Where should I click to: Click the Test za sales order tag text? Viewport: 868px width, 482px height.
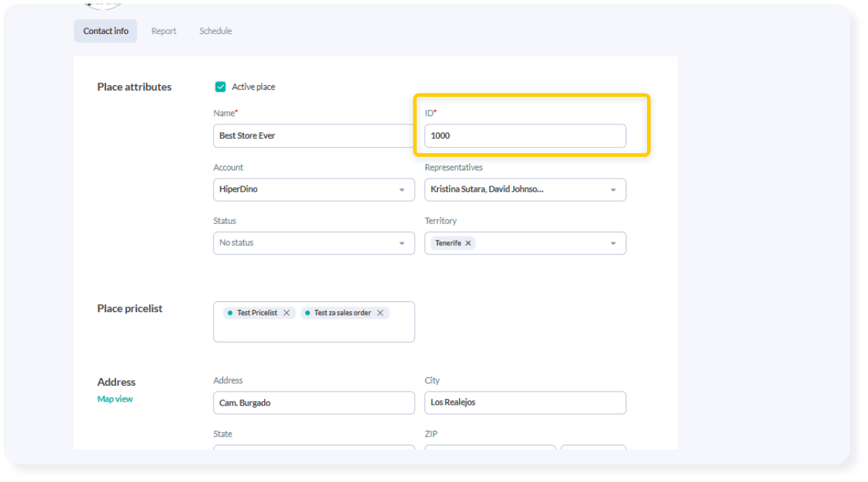[x=342, y=313]
